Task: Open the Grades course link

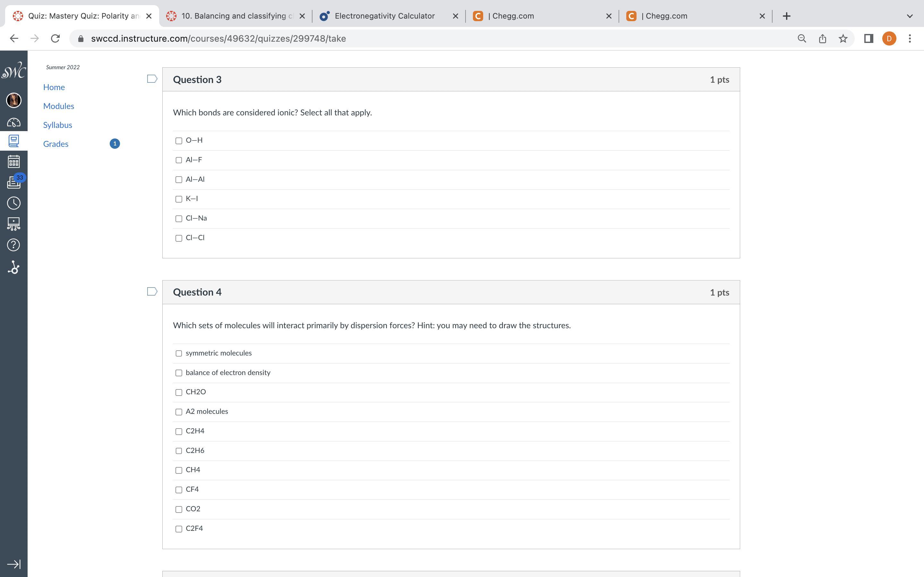Action: 56,144
